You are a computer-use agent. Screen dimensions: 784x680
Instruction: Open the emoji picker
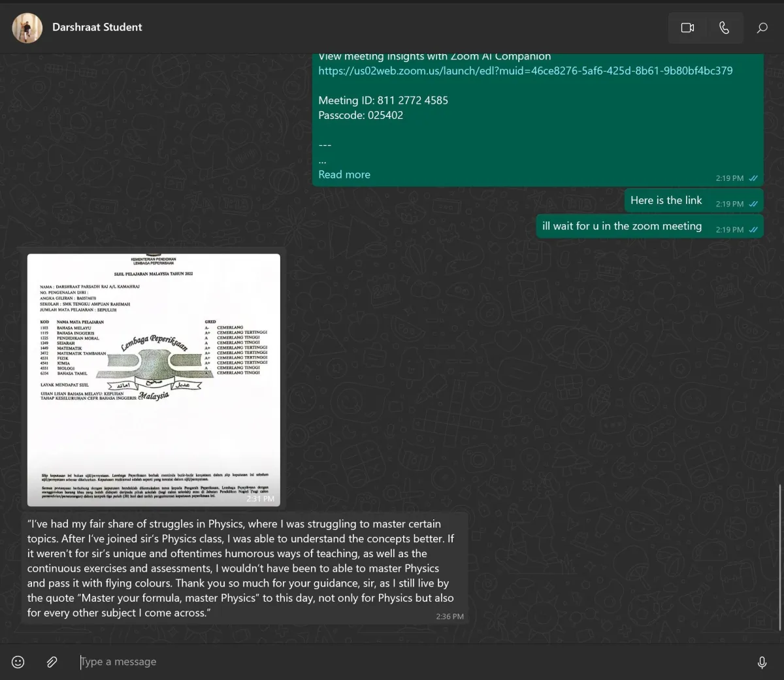(x=18, y=662)
